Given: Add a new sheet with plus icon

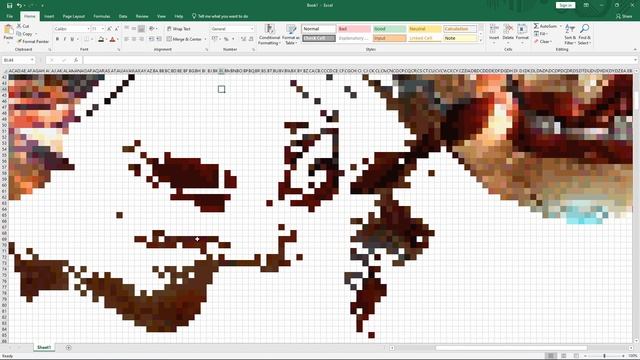Looking at the screenshot, I should pyautogui.click(x=69, y=348).
